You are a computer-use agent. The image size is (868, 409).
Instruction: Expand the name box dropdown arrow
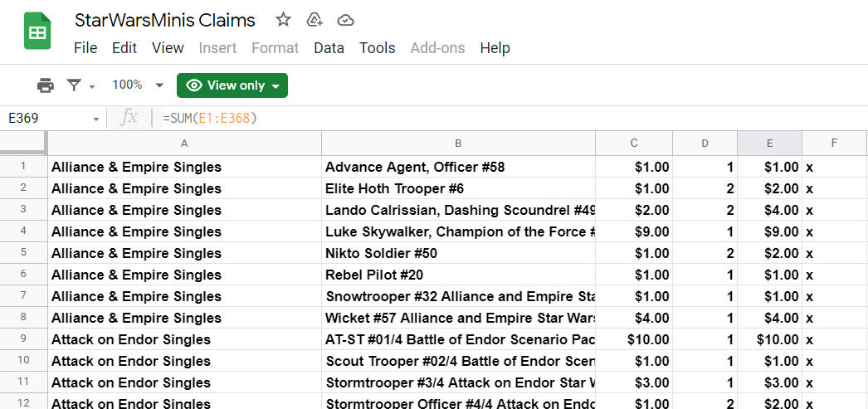point(95,119)
